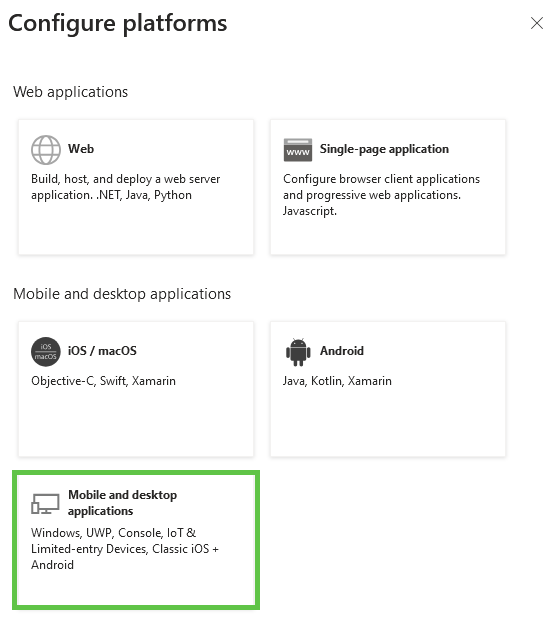Choose Single-page application platform title
The height and width of the screenshot is (623, 551).
[384, 149]
